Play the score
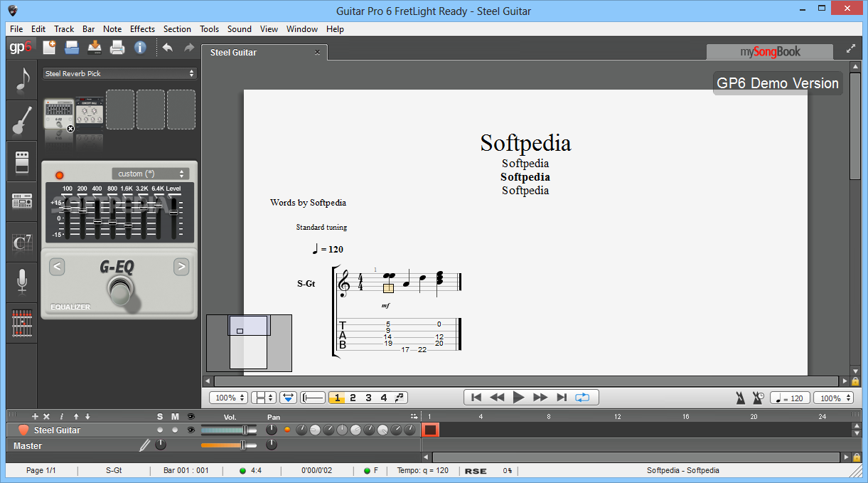 pos(518,398)
